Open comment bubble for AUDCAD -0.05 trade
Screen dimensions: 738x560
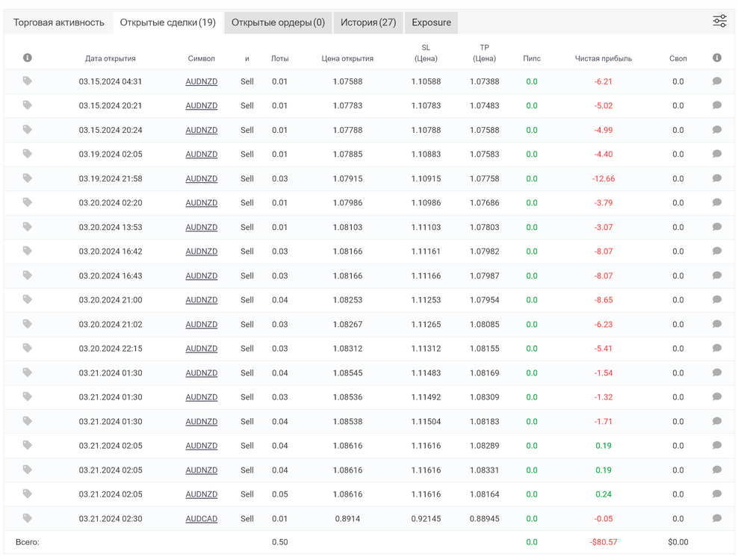click(717, 518)
